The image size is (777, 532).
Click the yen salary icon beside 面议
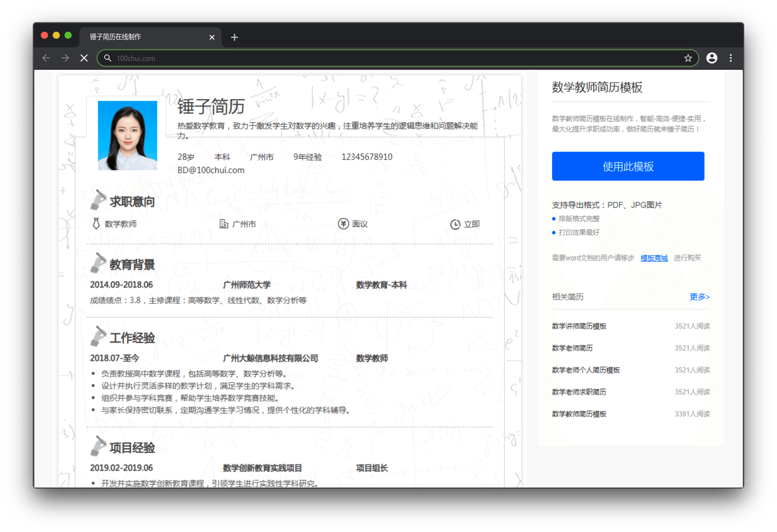(x=343, y=224)
